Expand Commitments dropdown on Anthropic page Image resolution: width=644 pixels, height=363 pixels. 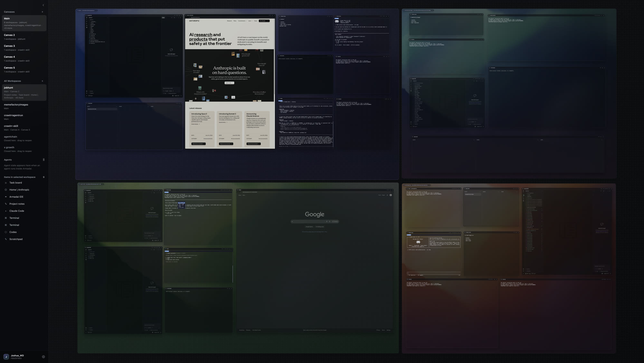point(242,21)
